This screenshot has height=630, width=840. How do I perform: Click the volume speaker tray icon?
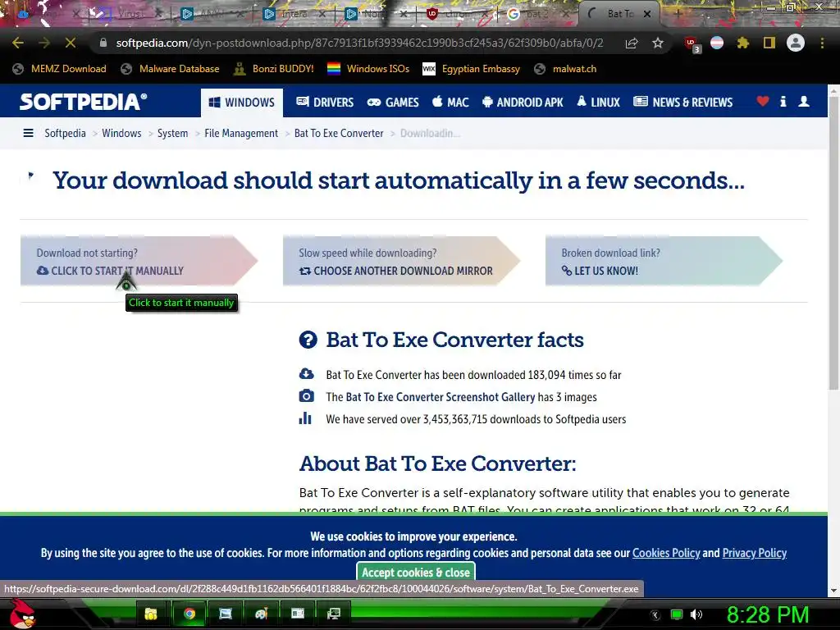pos(696,614)
